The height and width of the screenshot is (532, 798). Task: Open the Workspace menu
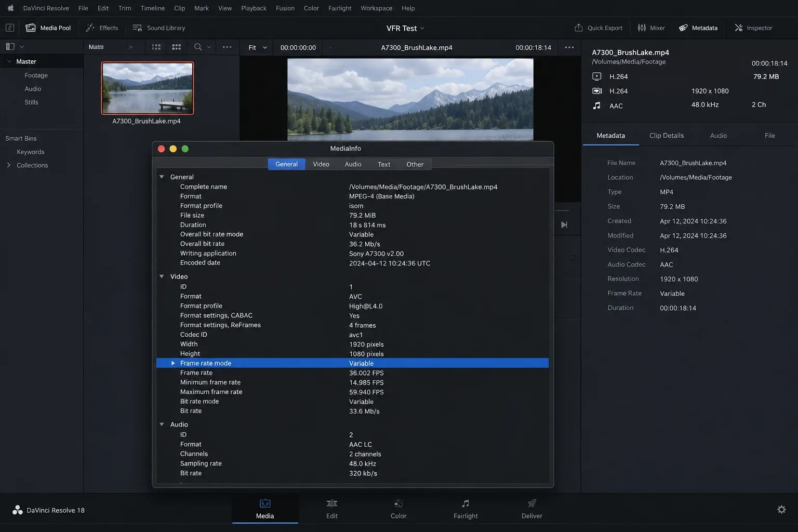[x=376, y=8]
